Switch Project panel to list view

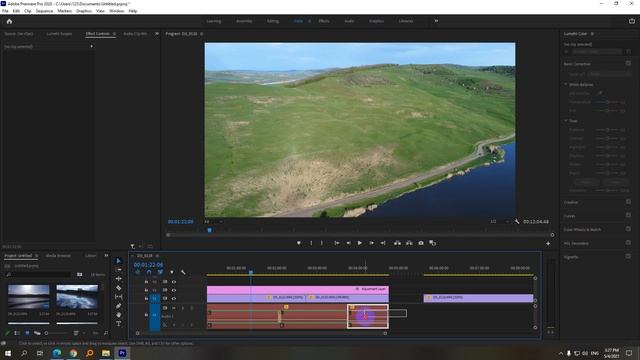pyautogui.click(x=17, y=333)
